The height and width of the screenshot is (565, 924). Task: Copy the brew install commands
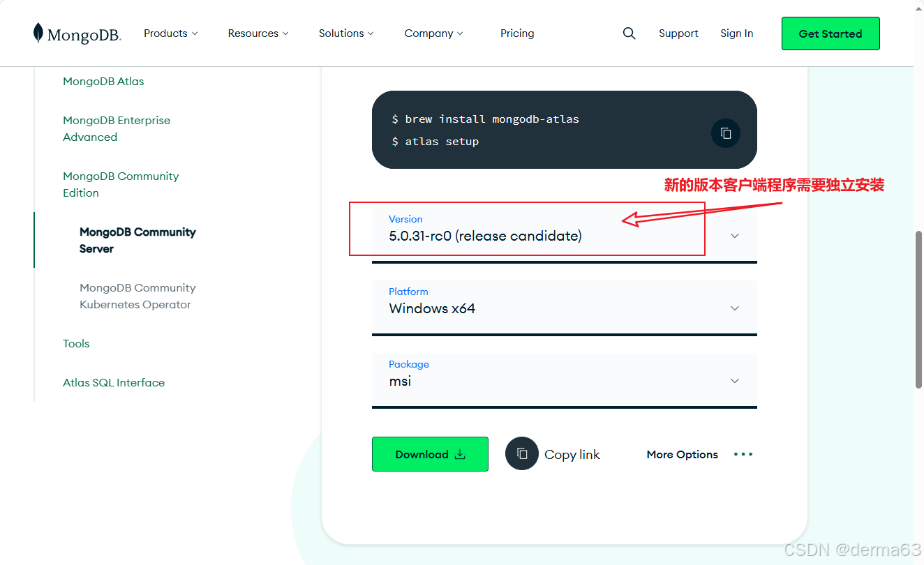[726, 133]
